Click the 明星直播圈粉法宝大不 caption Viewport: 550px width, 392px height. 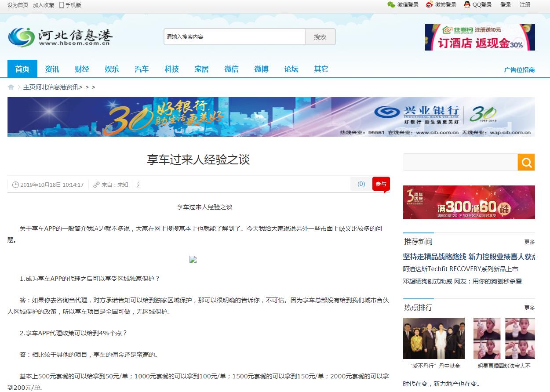[504, 366]
